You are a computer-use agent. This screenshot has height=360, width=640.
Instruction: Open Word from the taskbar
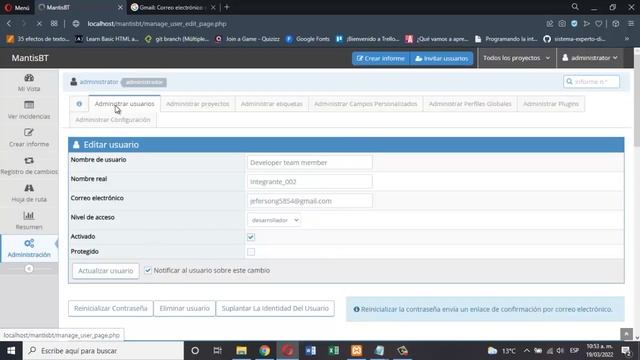(x=311, y=351)
